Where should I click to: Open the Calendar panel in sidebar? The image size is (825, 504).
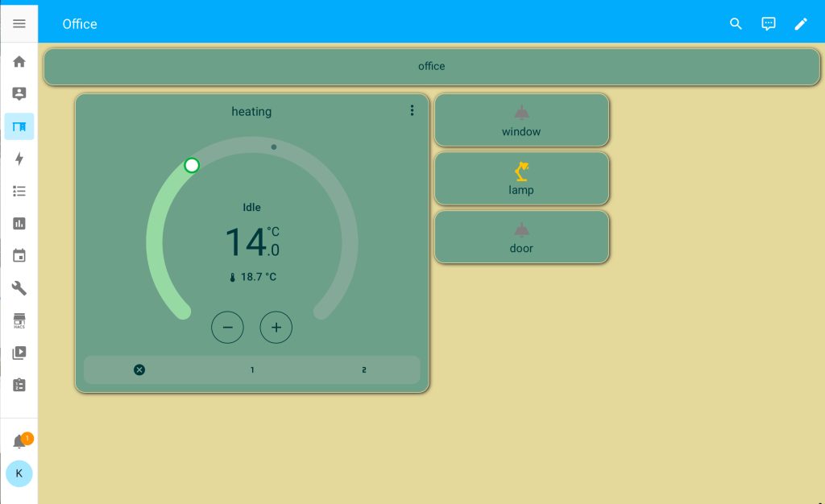pyautogui.click(x=19, y=256)
